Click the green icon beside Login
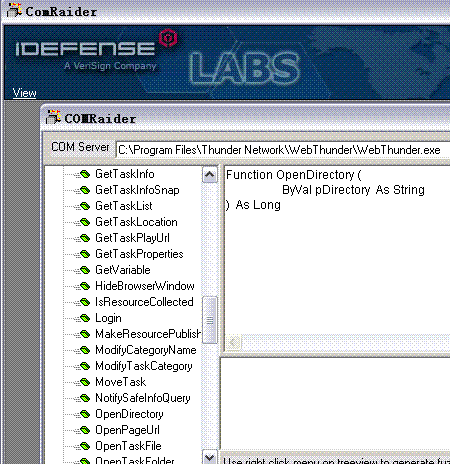 85,318
